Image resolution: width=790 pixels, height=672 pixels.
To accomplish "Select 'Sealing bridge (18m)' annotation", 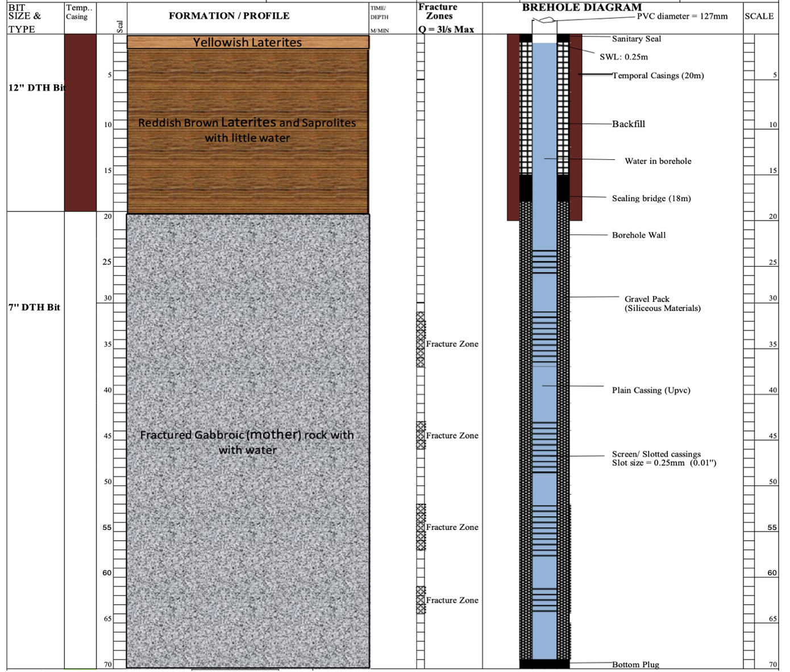I will tap(651, 198).
